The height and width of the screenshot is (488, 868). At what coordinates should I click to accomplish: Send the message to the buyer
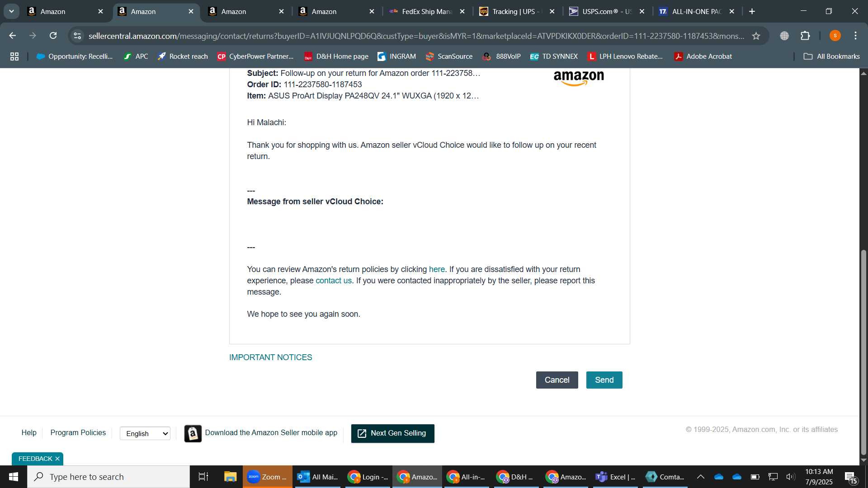[x=604, y=380]
